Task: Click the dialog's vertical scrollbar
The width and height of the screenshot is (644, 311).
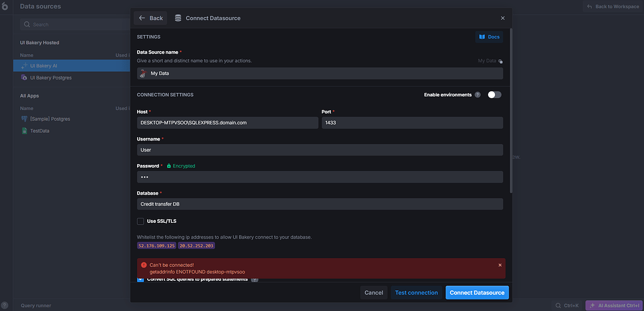Action: coord(511,110)
